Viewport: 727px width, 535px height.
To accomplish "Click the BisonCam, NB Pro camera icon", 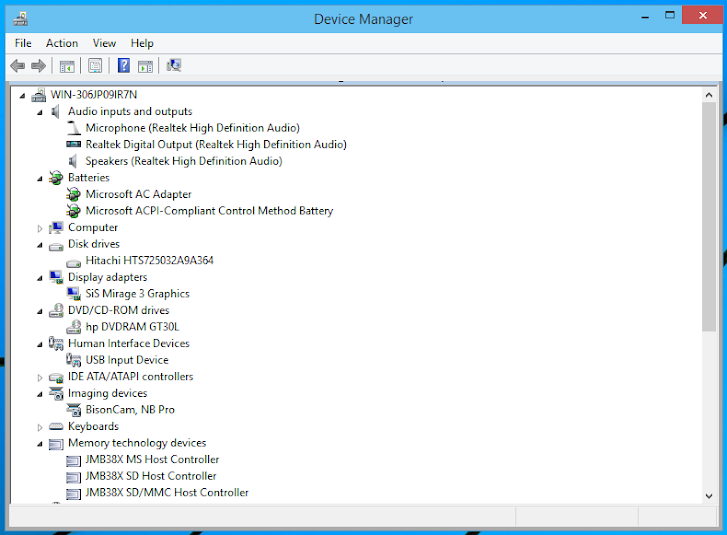I will (x=74, y=410).
